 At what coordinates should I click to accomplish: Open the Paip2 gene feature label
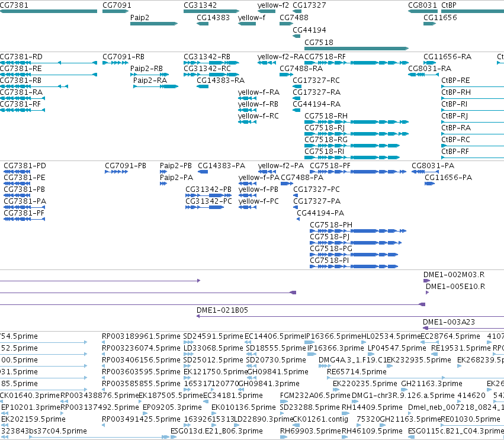(140, 18)
